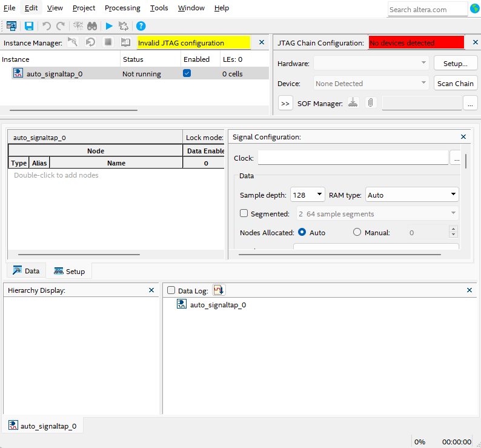Open the Tools menu
Viewport: 481px width, 448px height.
pos(159,8)
